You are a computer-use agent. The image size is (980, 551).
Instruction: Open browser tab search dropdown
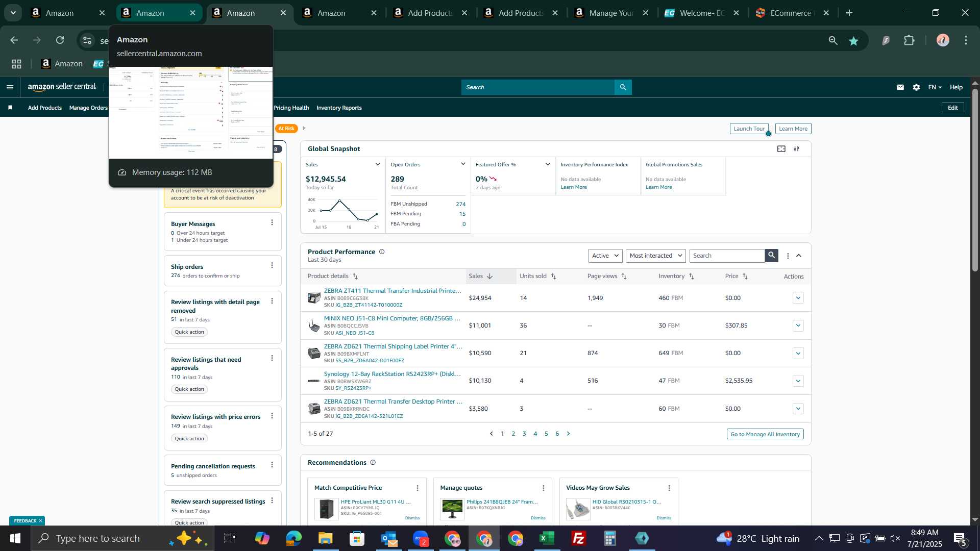(13, 13)
